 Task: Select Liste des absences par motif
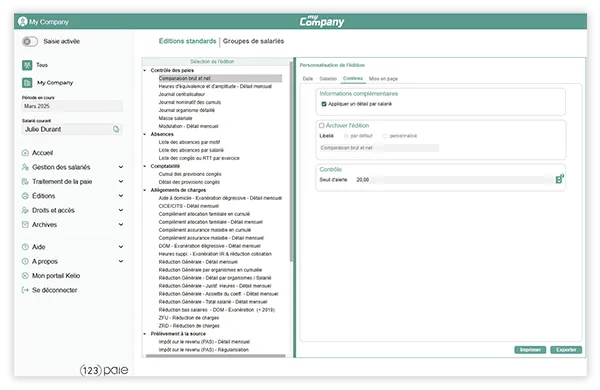coord(189,142)
